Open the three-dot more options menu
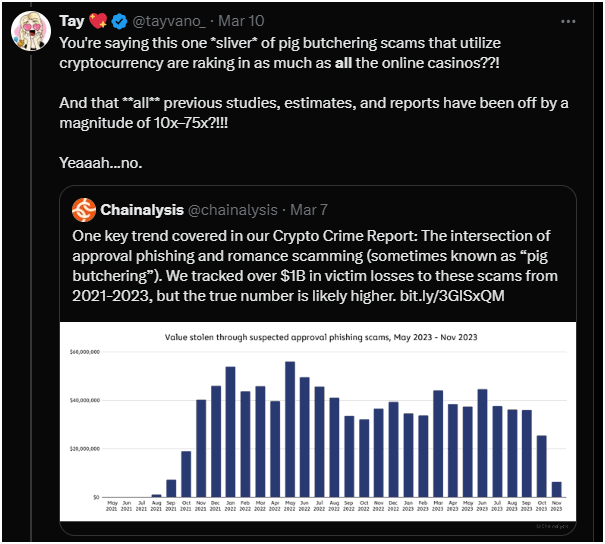605x544 pixels. (568, 22)
